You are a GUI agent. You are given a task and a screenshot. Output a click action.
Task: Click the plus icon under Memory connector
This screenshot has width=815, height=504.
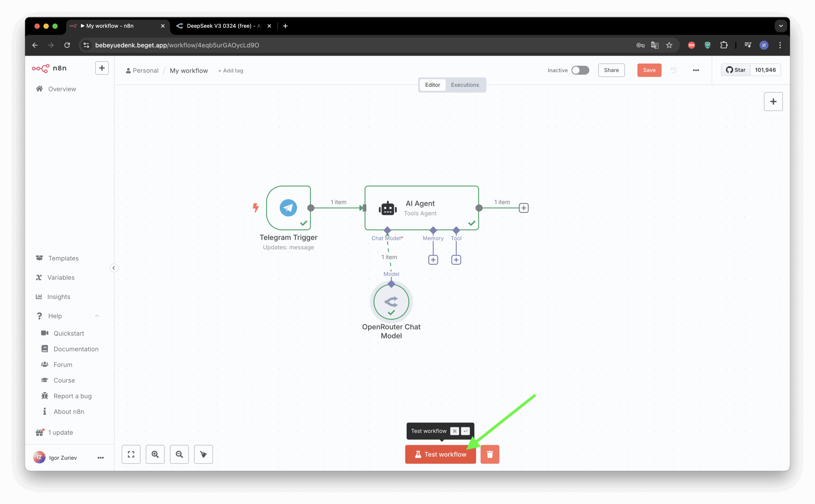tap(433, 260)
